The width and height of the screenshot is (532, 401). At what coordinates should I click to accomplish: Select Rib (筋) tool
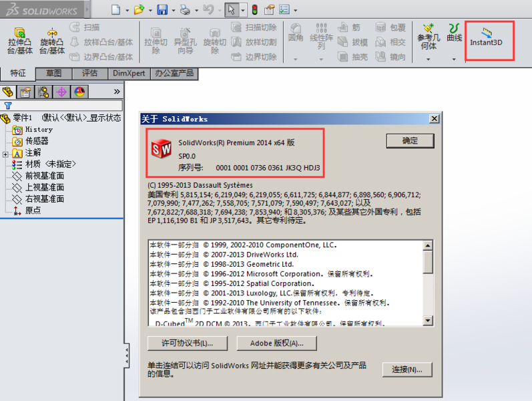(349, 27)
